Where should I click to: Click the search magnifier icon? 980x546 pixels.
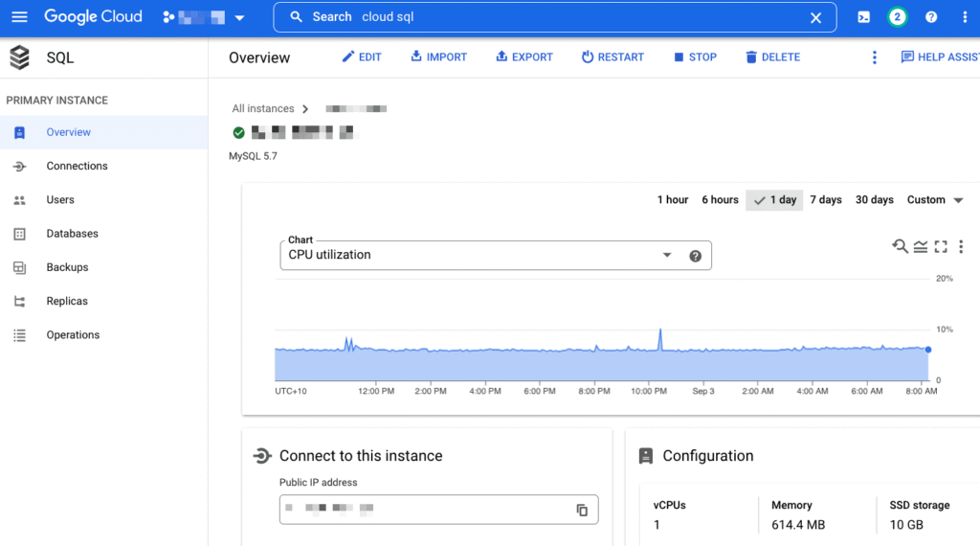click(297, 17)
